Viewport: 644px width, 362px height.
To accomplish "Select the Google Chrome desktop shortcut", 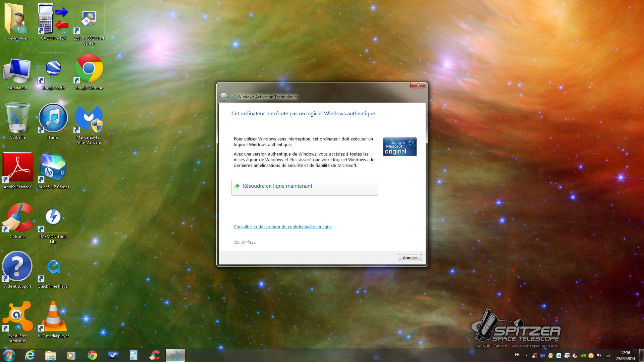I will (89, 72).
